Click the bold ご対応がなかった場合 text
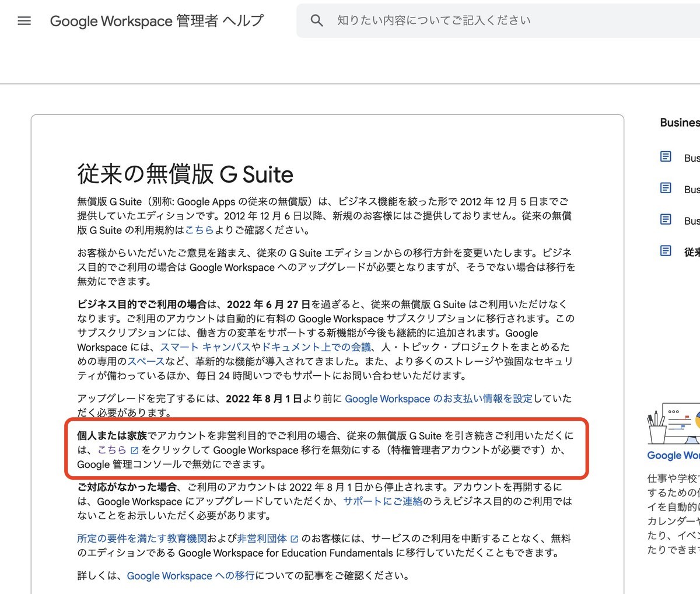The image size is (700, 594). pyautogui.click(x=127, y=487)
